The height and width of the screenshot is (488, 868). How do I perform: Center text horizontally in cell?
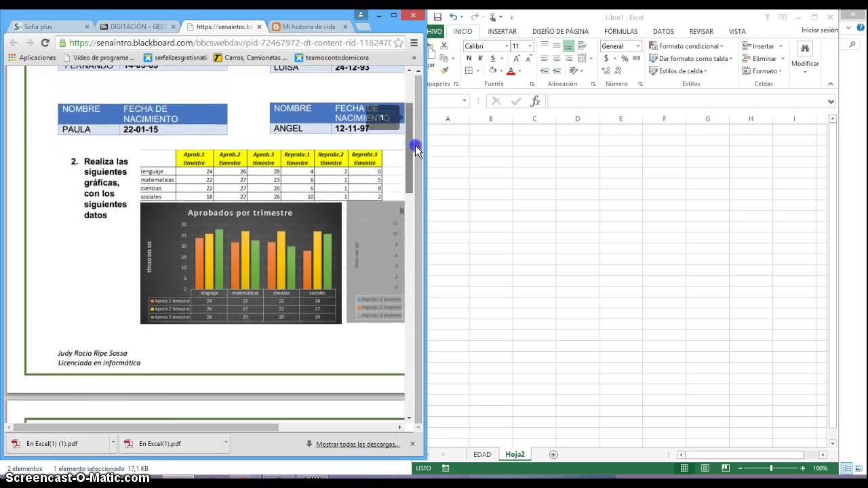click(556, 58)
